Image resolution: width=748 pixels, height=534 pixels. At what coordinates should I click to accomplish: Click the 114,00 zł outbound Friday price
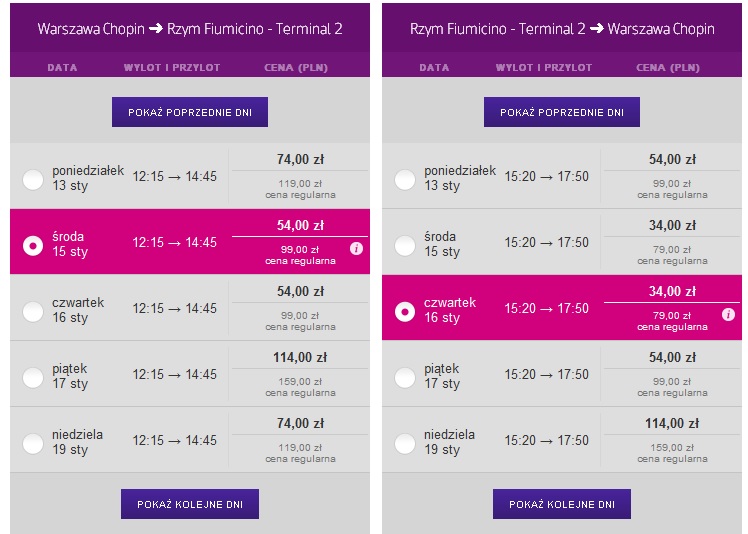tap(300, 357)
